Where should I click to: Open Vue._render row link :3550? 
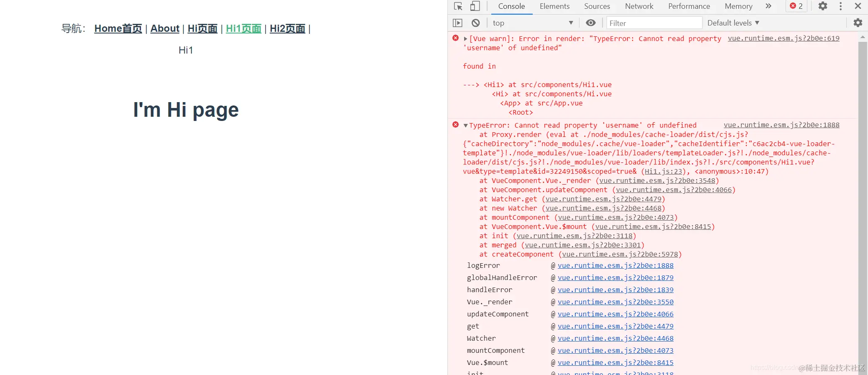[x=615, y=302]
